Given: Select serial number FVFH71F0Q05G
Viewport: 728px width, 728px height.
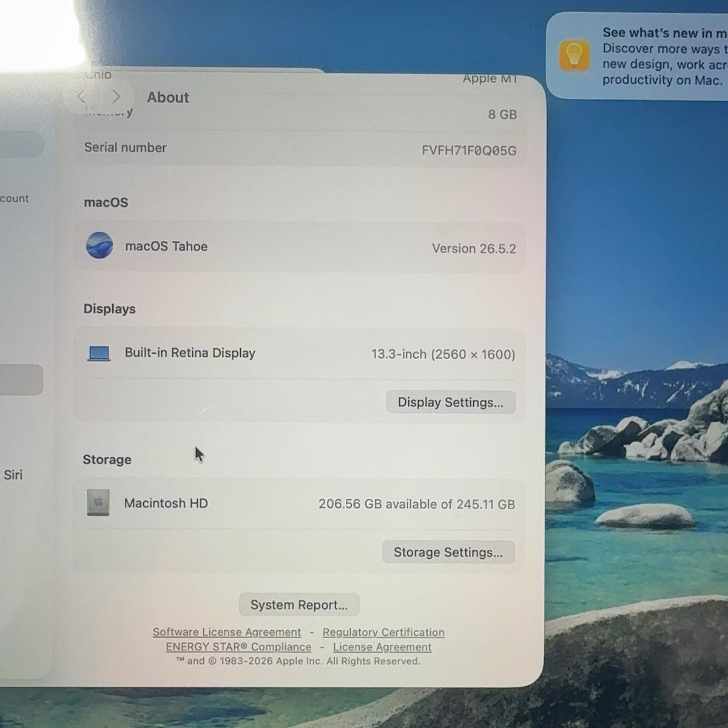Looking at the screenshot, I should [x=469, y=150].
